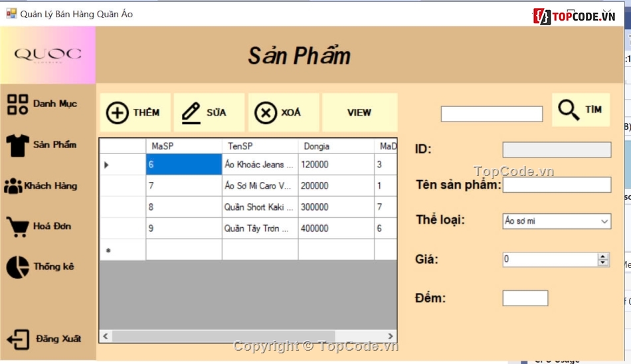Go to Hoá Đơn cart section

pyautogui.click(x=18, y=227)
